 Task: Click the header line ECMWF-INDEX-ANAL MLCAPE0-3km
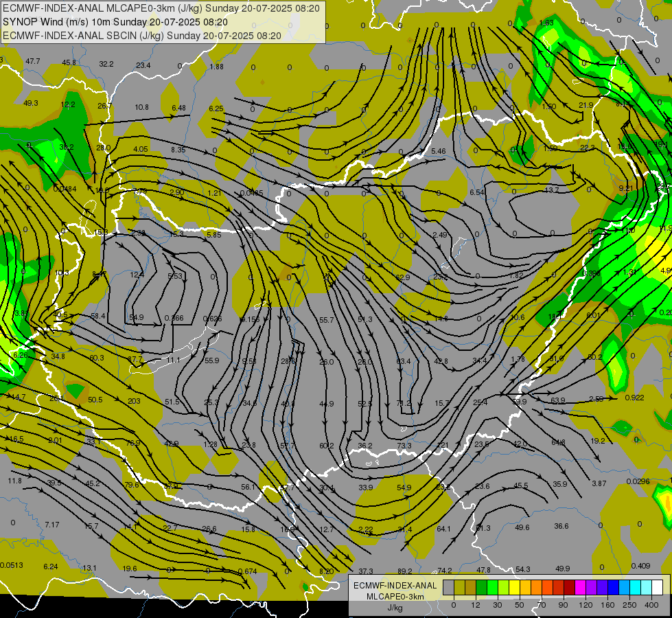click(161, 8)
